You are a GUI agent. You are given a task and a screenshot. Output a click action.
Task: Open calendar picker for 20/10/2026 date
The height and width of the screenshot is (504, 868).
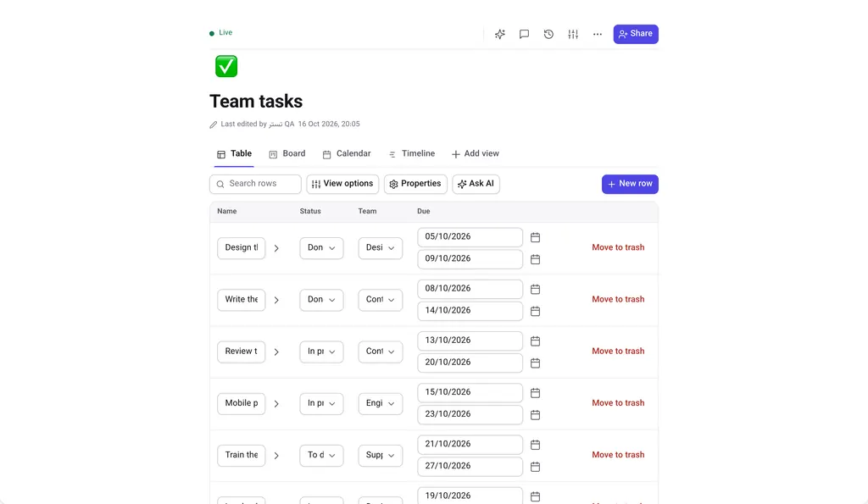pos(536,363)
